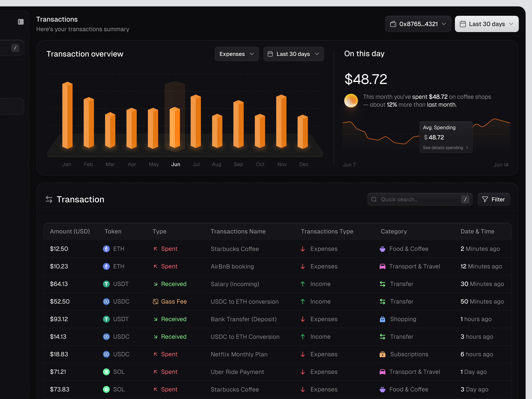Click the Food & Coffee cup icon in Starbucks $12.50 row
This screenshot has width=532, height=399.
pyautogui.click(x=382, y=249)
